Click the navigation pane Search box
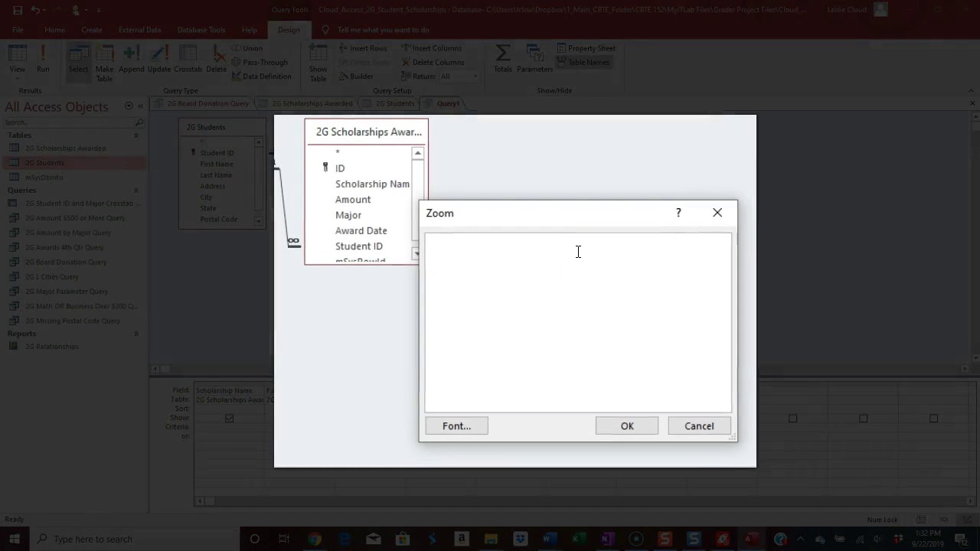980x551 pixels. [69, 122]
